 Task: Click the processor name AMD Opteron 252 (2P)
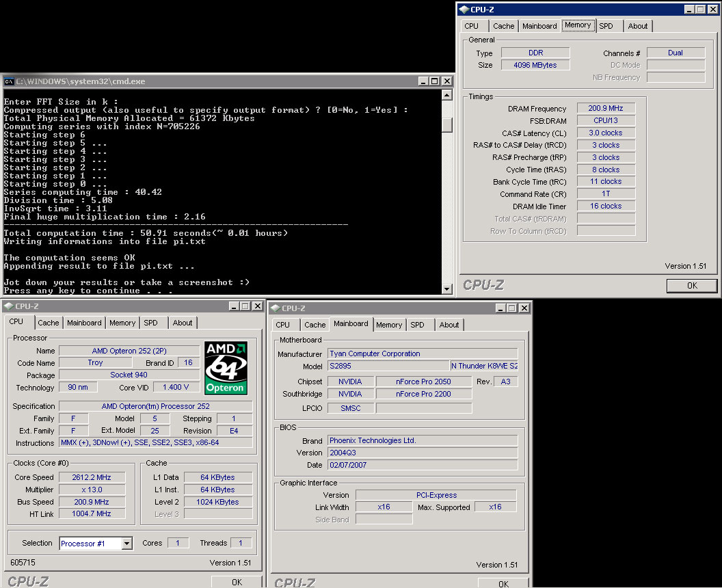point(129,351)
